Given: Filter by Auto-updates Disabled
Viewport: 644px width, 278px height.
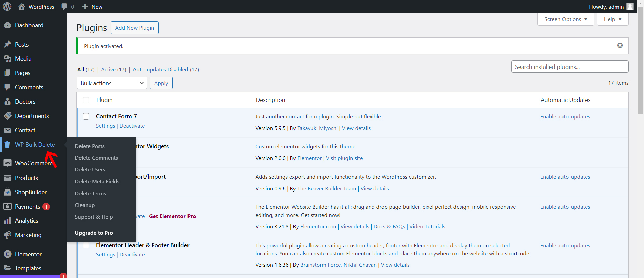Looking at the screenshot, I should (161, 70).
